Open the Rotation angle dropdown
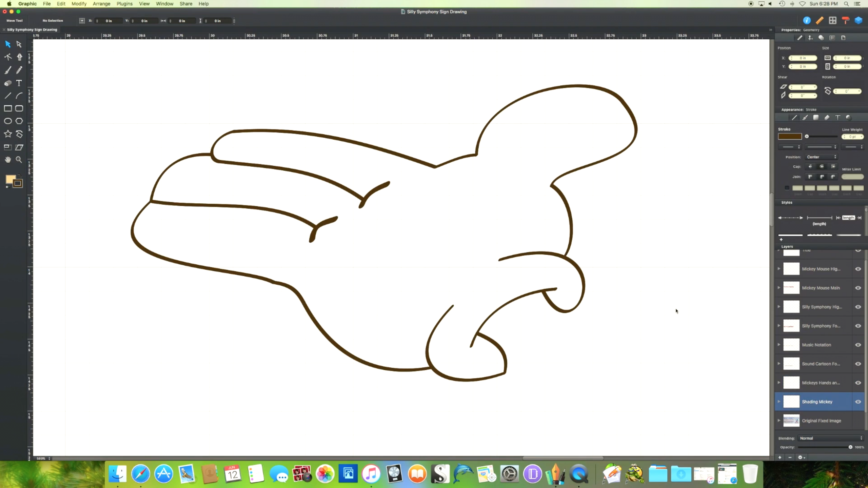The image size is (868, 488). tap(859, 91)
